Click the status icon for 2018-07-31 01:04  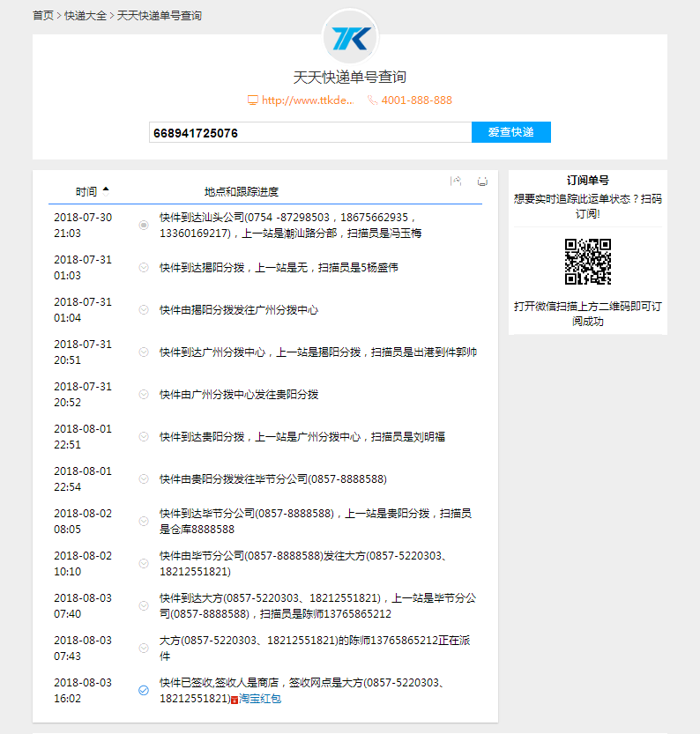[x=144, y=310]
